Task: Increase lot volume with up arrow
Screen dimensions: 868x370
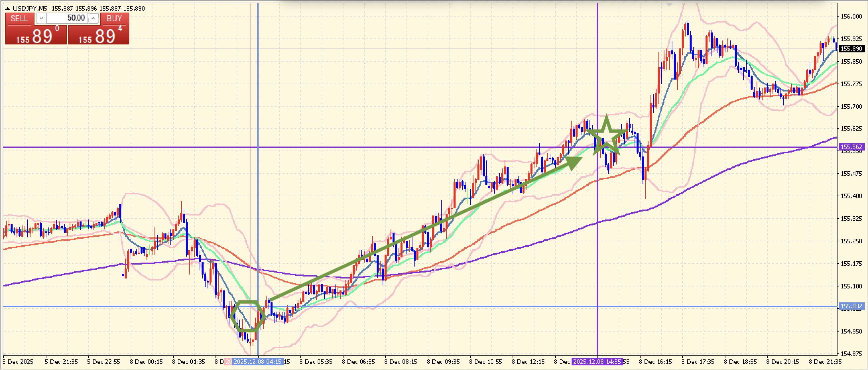Action: pos(93,18)
